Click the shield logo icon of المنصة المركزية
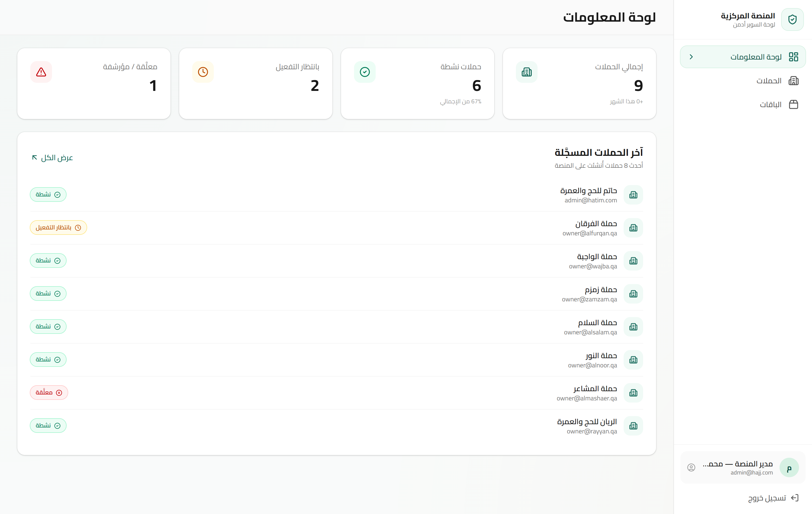812x514 pixels. coord(792,19)
